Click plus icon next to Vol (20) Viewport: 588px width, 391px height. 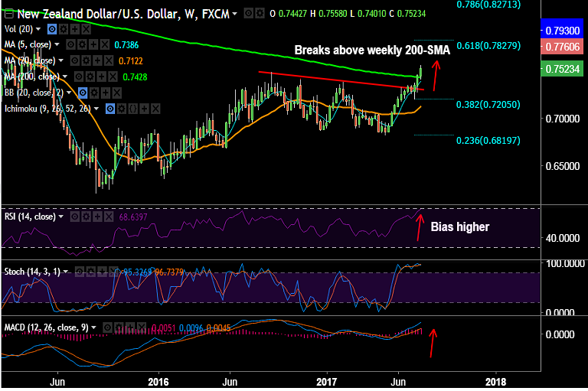74,29
